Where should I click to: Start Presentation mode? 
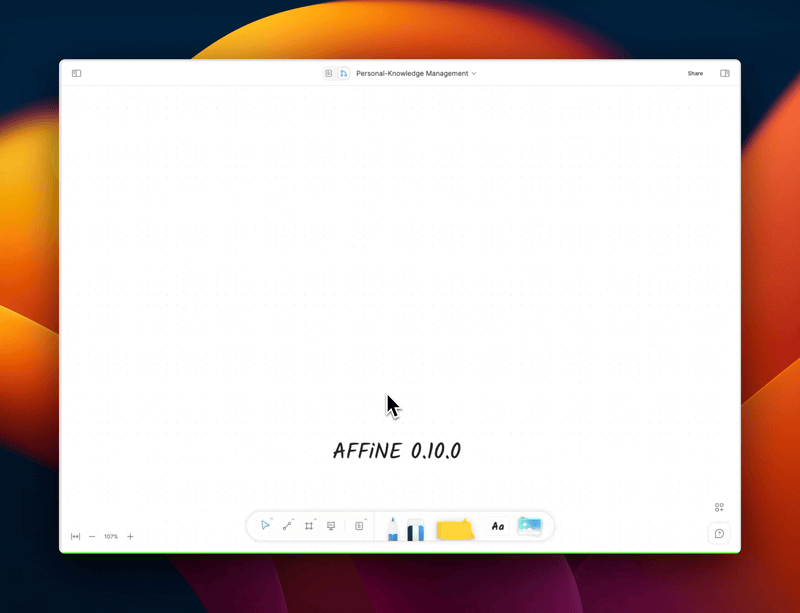[331, 526]
